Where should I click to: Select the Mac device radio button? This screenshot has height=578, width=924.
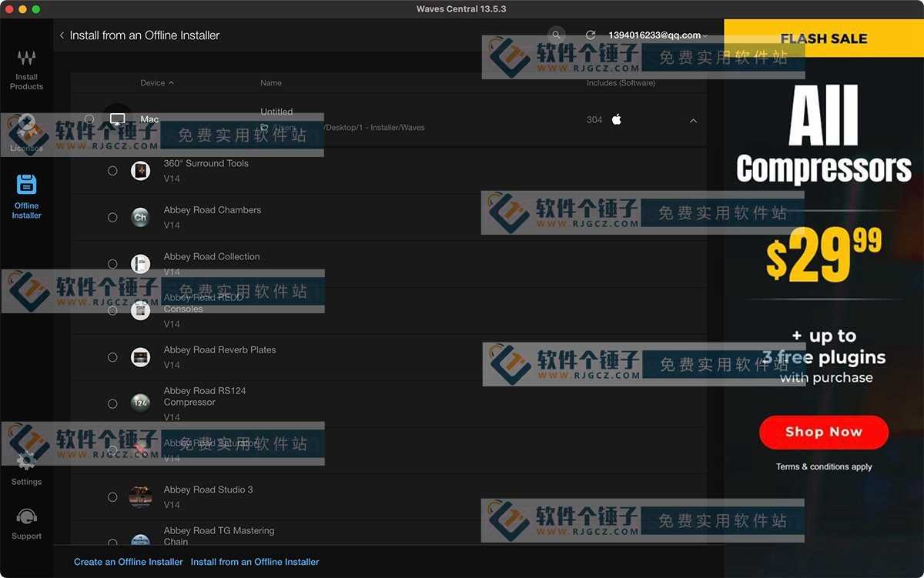(x=89, y=119)
